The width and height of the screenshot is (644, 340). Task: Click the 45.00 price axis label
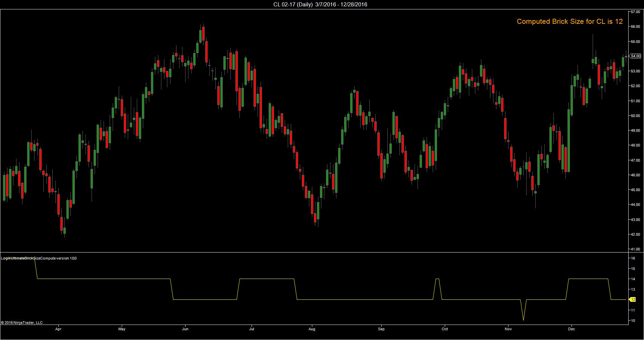tap(635, 190)
